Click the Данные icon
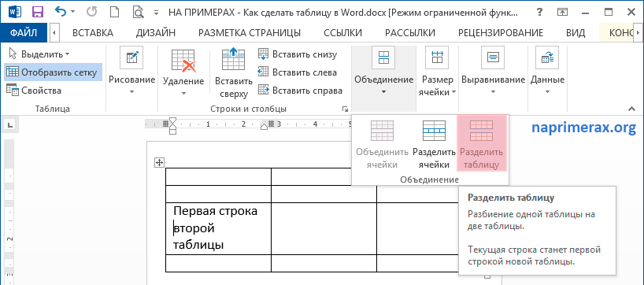This screenshot has height=285, width=644. tap(547, 57)
